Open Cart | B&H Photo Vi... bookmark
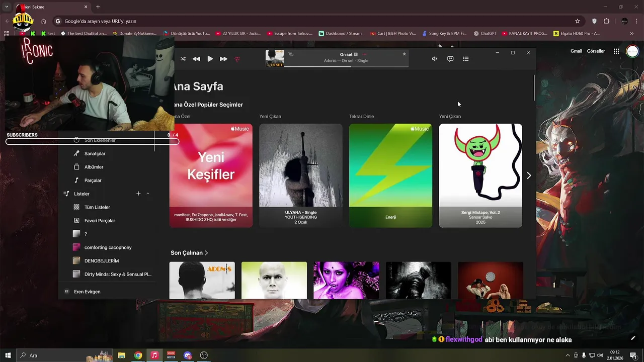644x362 pixels. [393, 34]
